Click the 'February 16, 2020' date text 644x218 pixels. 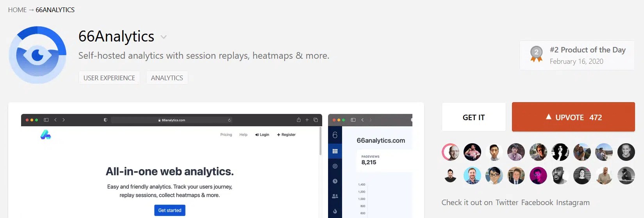(x=576, y=61)
